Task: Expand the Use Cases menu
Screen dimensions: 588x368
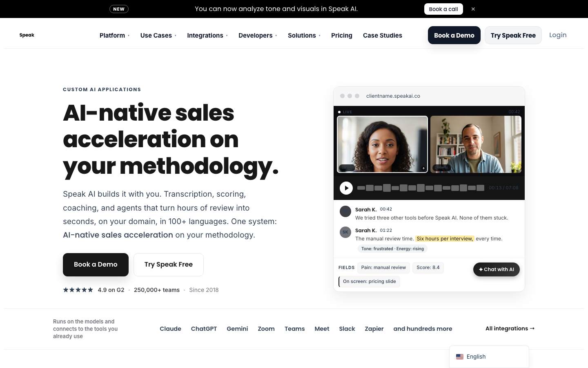Action: pos(158,36)
